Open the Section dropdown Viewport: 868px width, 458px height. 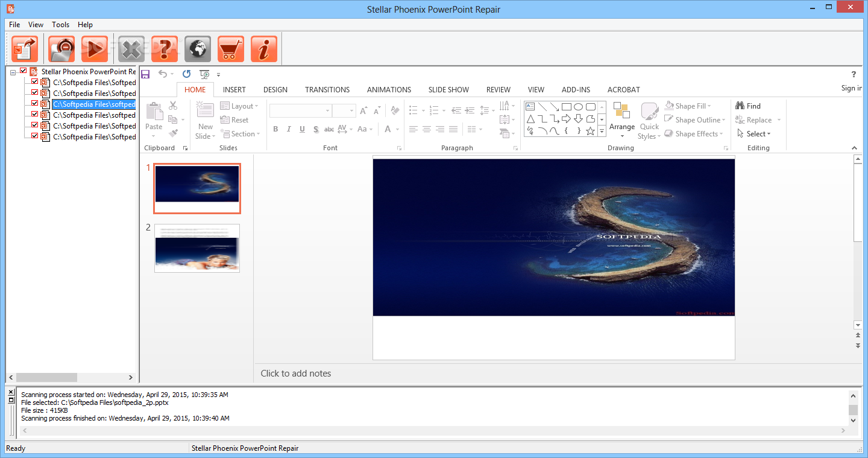point(241,134)
